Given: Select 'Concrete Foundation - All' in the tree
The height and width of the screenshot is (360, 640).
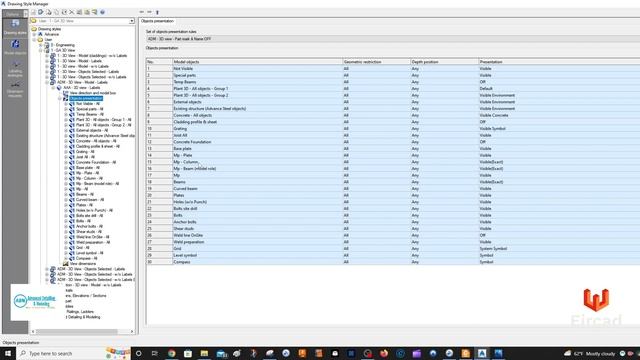Looking at the screenshot, I should click(96, 162).
